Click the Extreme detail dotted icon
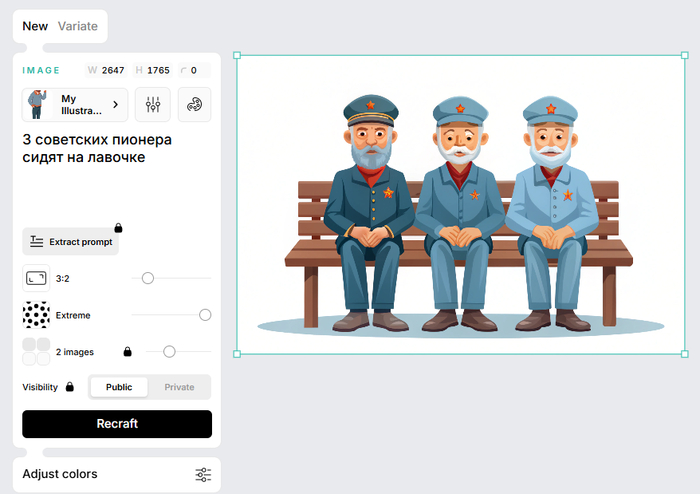700x494 pixels. coord(36,315)
